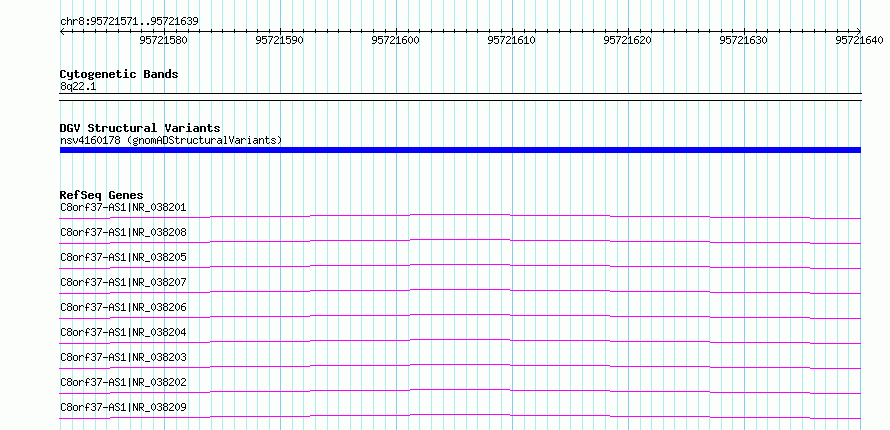Image resolution: width=890 pixels, height=430 pixels.
Task: Click the DGV Structural Variants track title
Action: [x=140, y=128]
